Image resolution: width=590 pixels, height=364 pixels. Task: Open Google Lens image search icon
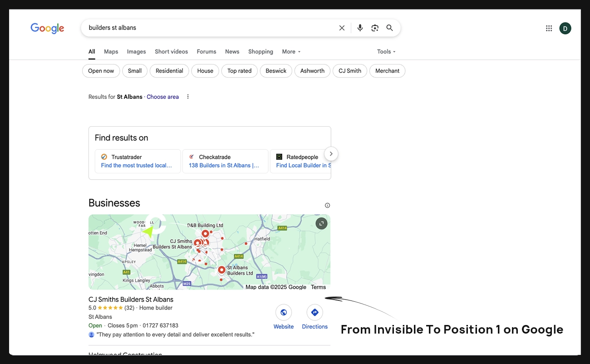tap(375, 28)
